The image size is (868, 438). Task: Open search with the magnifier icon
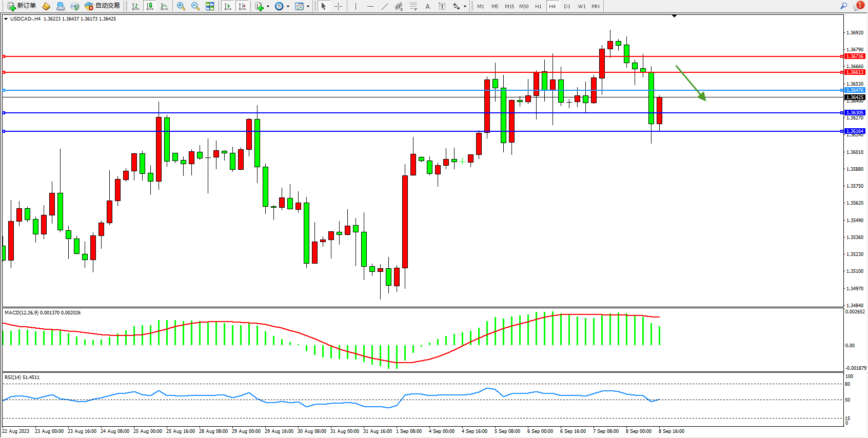point(843,6)
